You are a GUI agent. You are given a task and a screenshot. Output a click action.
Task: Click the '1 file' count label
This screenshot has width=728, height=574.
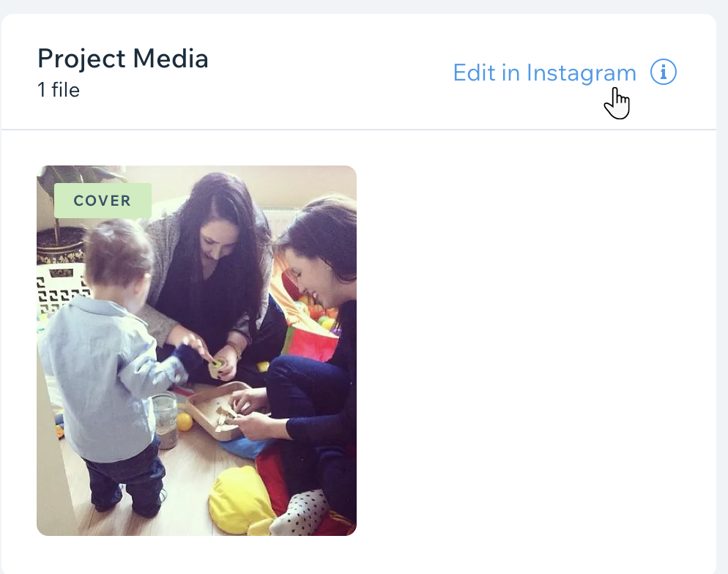pyautogui.click(x=59, y=90)
